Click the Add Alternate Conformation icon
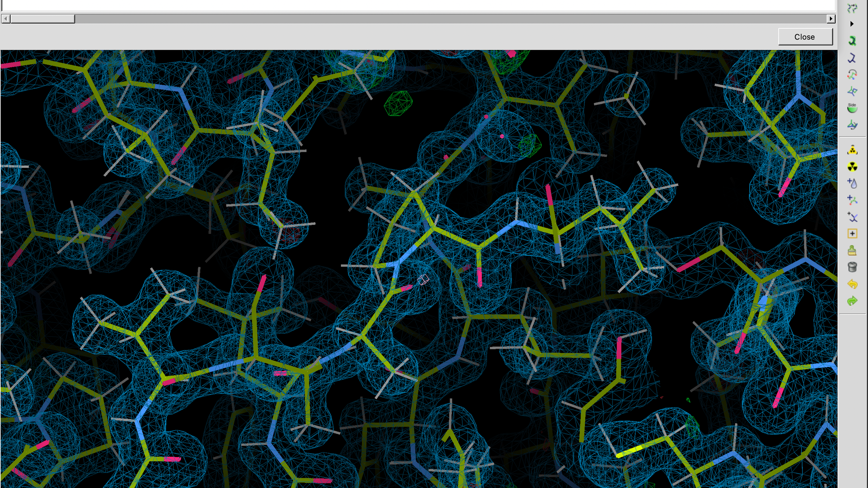The width and height of the screenshot is (868, 488). [852, 217]
